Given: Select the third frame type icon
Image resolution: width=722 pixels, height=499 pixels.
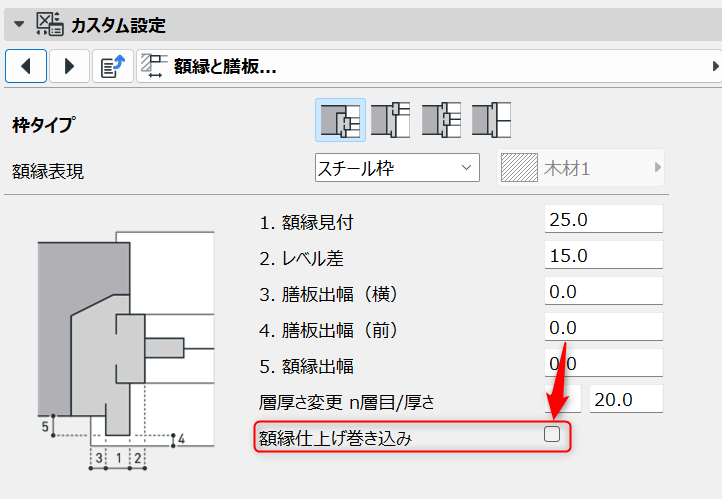Looking at the screenshot, I should (441, 120).
